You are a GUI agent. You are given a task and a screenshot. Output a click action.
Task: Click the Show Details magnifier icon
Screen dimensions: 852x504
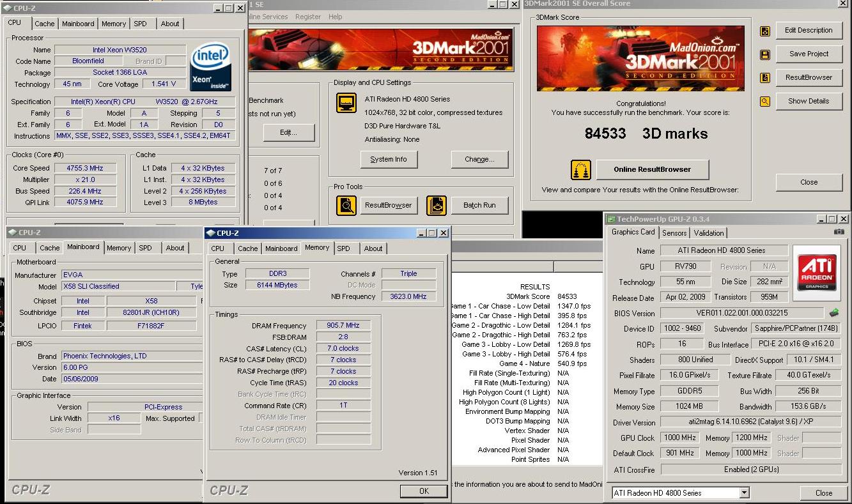[765, 101]
